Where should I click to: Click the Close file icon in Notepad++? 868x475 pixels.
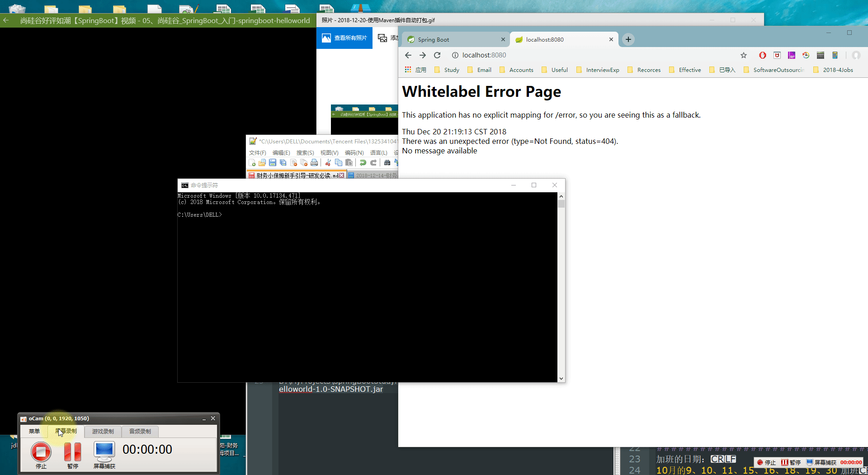point(293,163)
